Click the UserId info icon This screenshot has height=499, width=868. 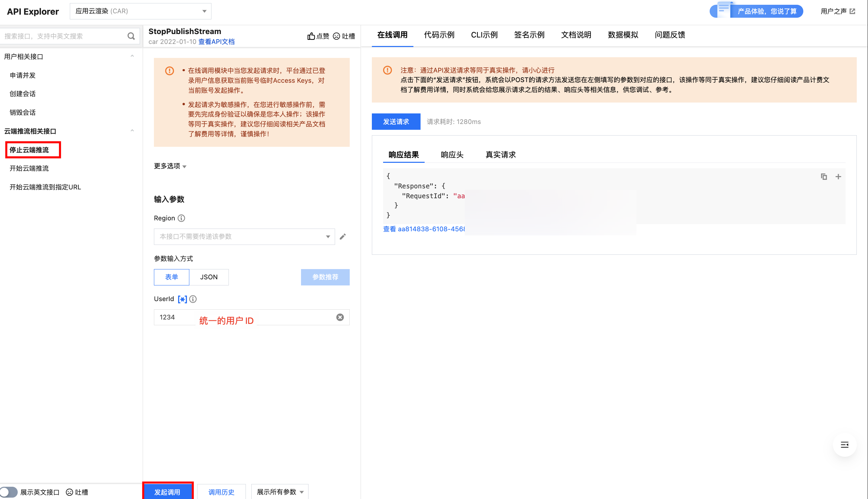193,299
